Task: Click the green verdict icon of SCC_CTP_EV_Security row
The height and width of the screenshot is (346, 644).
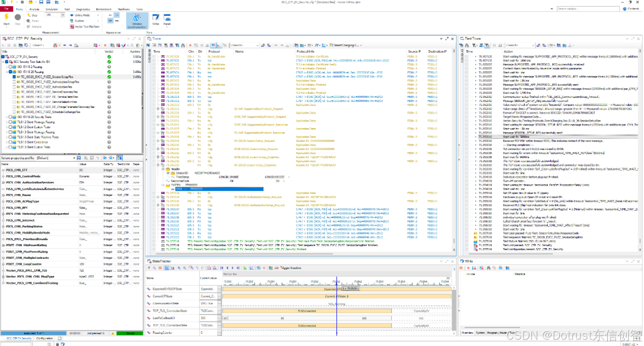Action: click(x=109, y=57)
